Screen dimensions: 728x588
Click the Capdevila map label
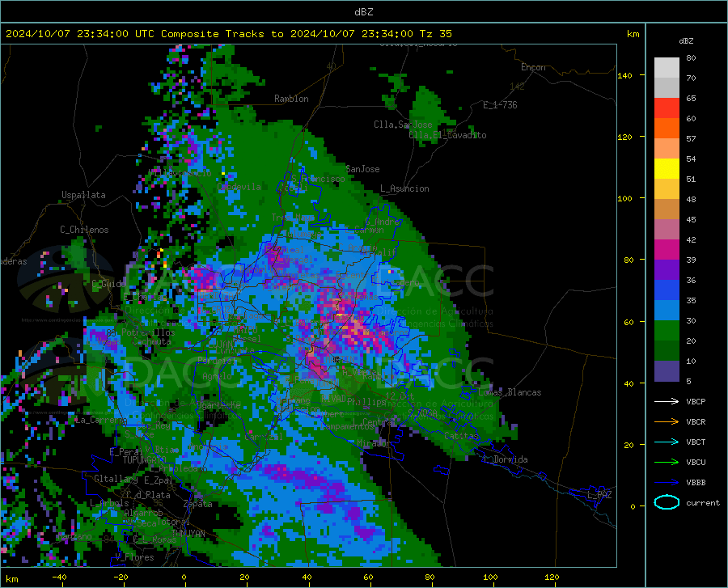(x=239, y=187)
